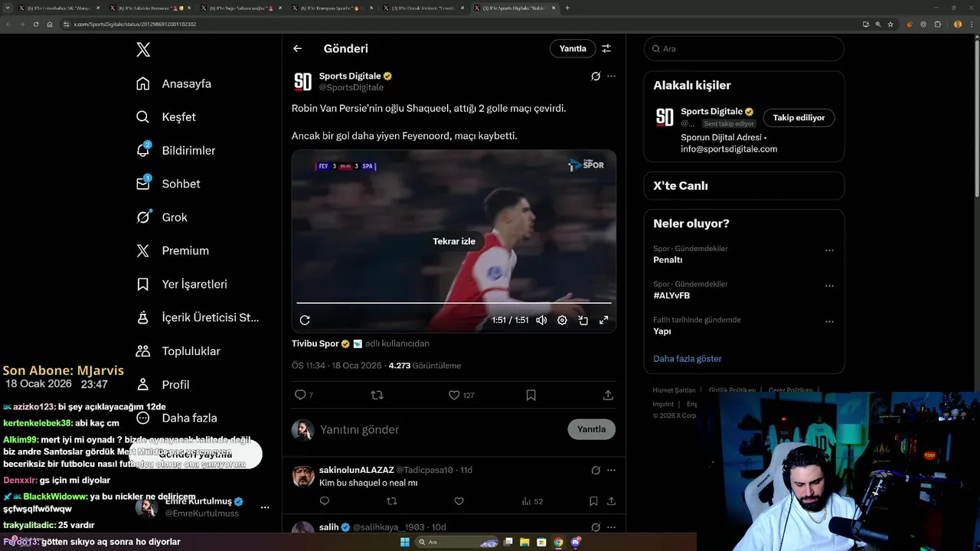Open the sakinolunALAZAZ profile name

[357, 470]
